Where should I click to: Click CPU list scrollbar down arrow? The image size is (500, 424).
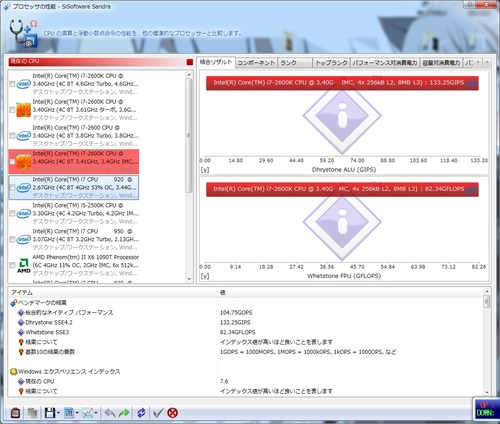tap(189, 279)
